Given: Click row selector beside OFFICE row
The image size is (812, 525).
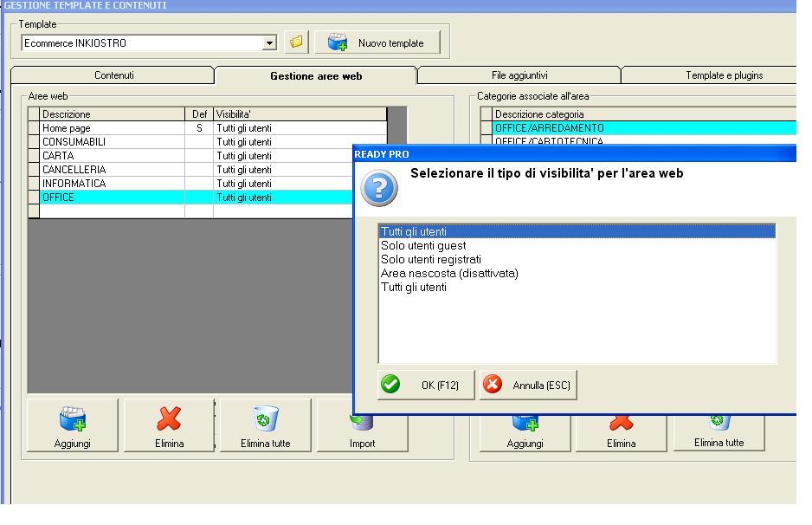Looking at the screenshot, I should 34,197.
